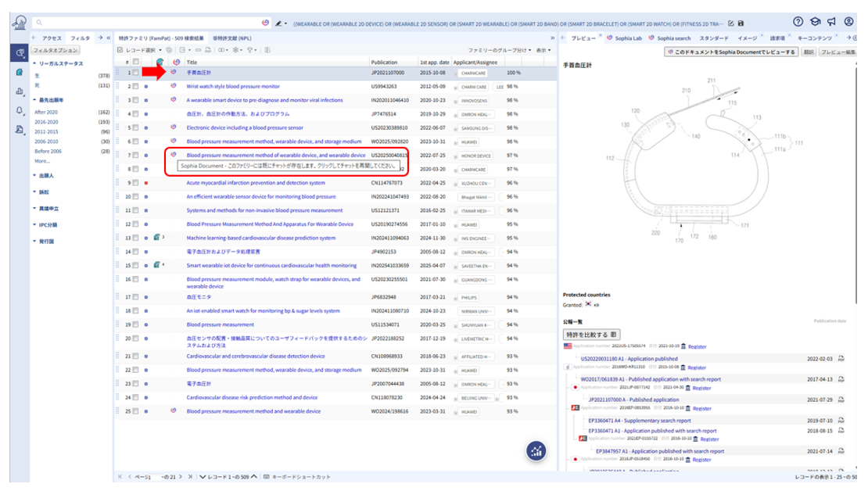Open the alerts bell icon in sidebar
868x498 pixels.
point(20,110)
